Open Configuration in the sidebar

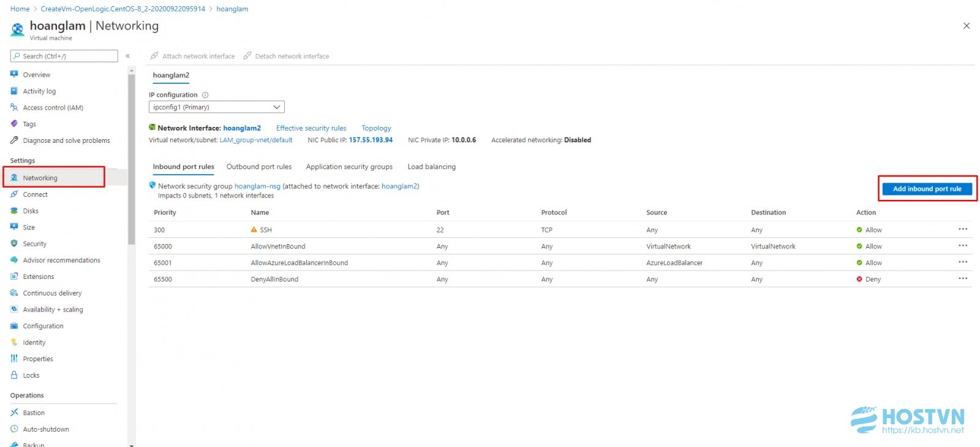point(43,327)
